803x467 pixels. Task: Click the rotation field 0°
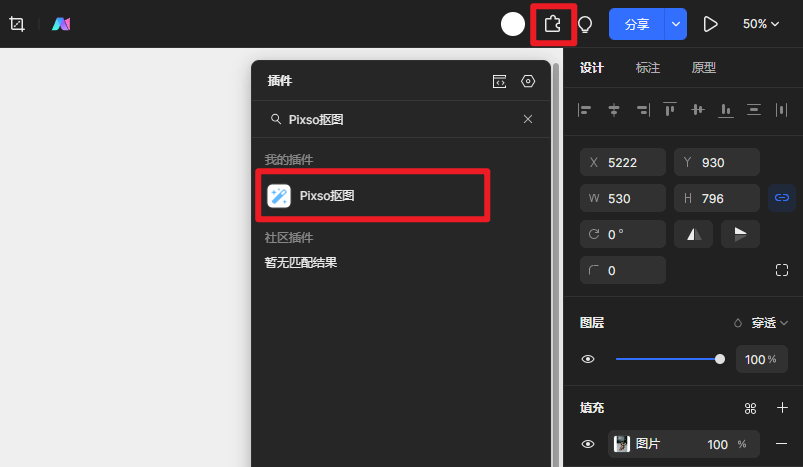coord(623,234)
